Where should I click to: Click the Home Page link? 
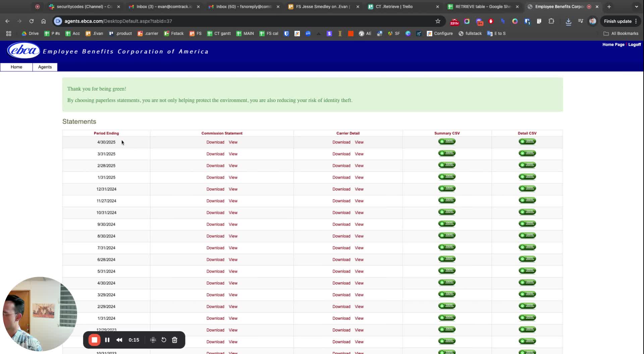coord(613,44)
